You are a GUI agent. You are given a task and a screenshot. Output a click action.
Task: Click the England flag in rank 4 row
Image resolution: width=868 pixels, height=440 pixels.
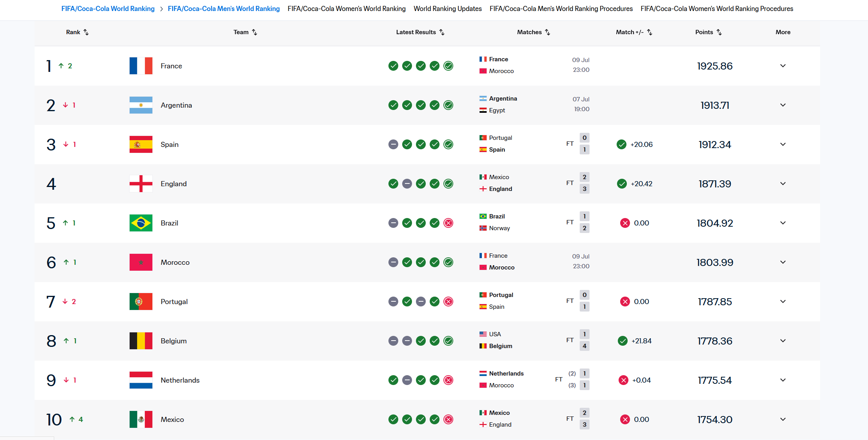[x=141, y=184]
